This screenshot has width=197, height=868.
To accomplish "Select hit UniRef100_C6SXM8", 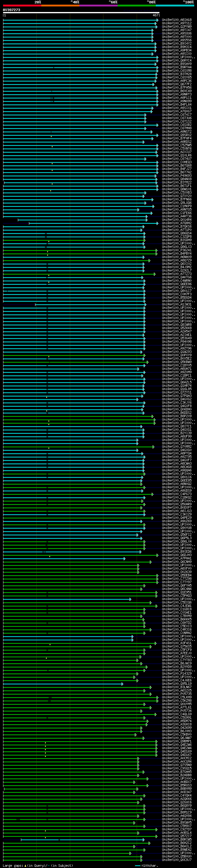I will click(177, 71).
